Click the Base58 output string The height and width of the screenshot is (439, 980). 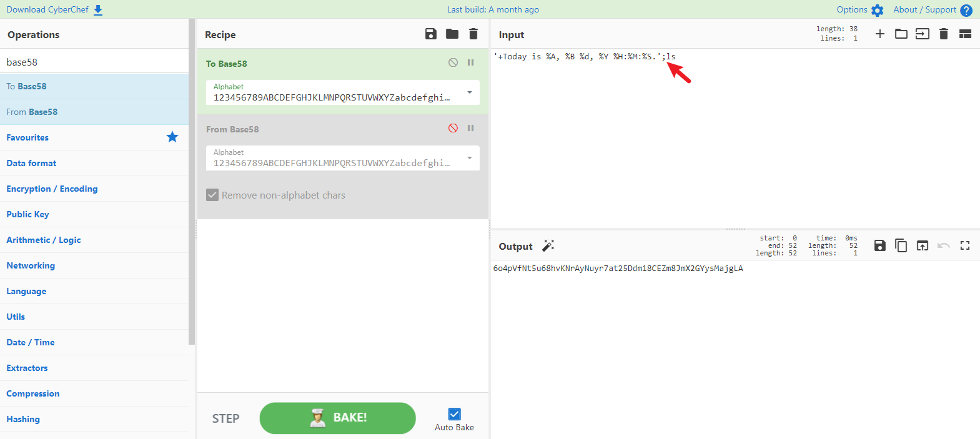coord(618,269)
